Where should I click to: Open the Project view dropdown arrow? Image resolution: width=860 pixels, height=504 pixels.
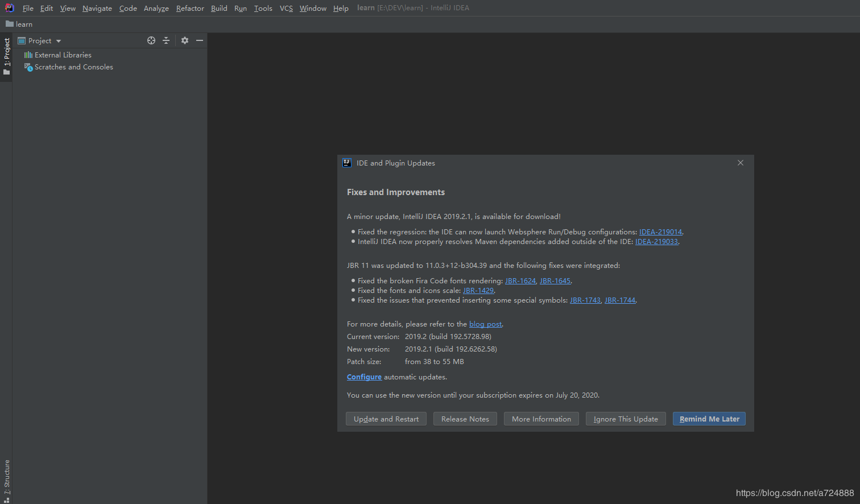(x=59, y=41)
